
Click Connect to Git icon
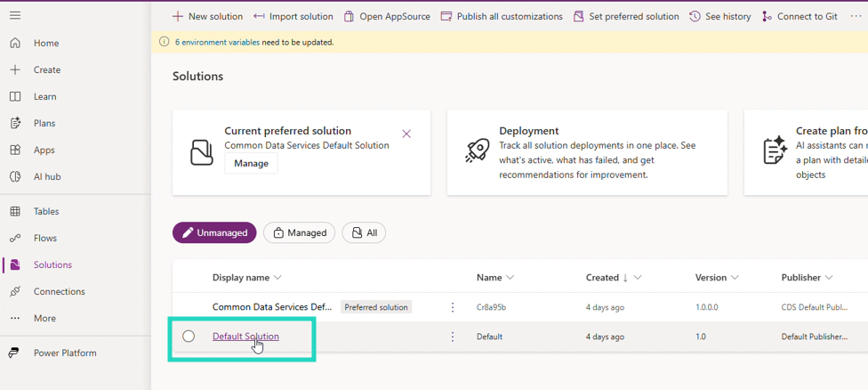(768, 16)
